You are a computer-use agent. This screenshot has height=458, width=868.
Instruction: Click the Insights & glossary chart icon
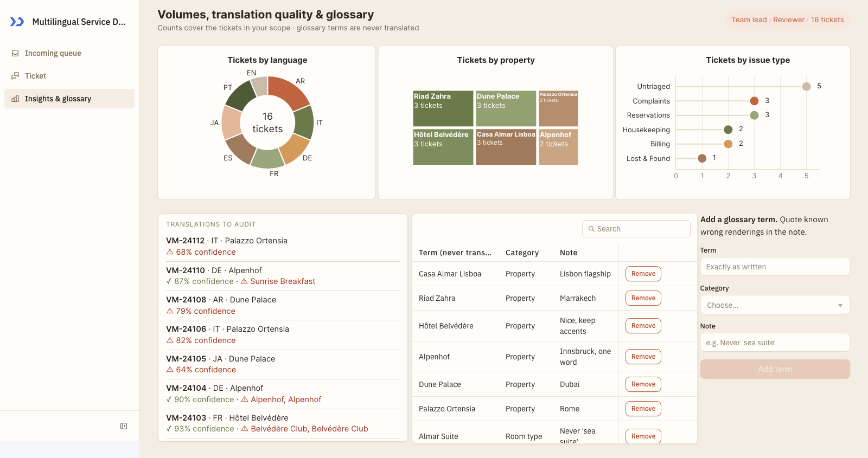[15, 99]
